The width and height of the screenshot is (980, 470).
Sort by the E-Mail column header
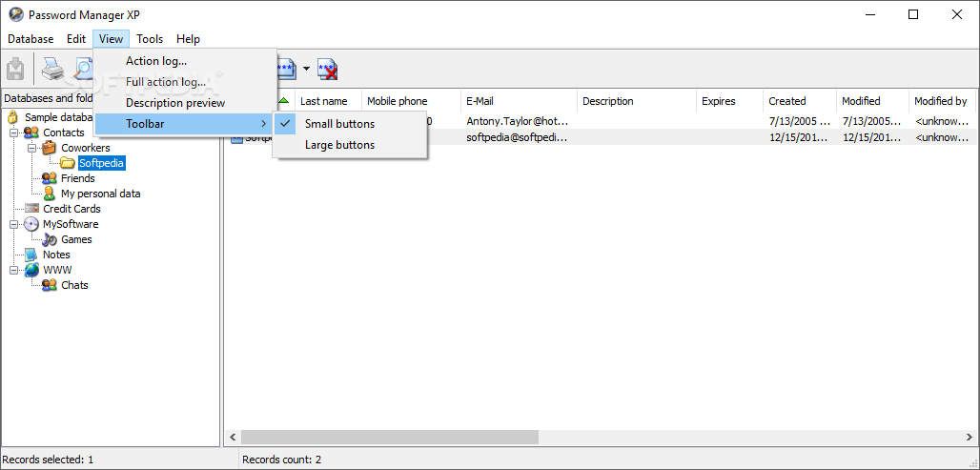click(519, 101)
